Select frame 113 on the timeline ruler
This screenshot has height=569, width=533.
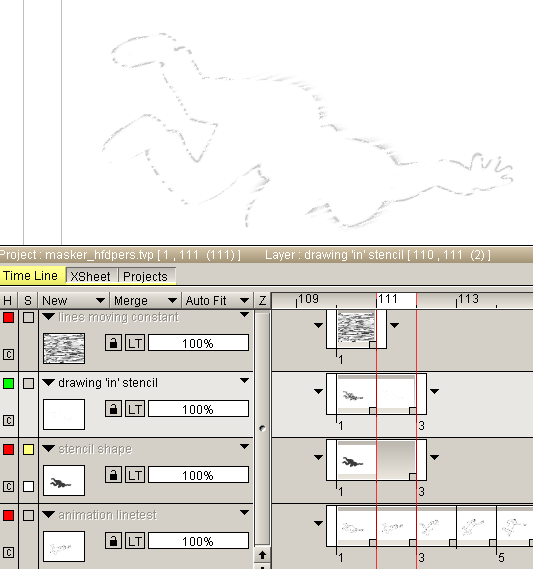468,299
